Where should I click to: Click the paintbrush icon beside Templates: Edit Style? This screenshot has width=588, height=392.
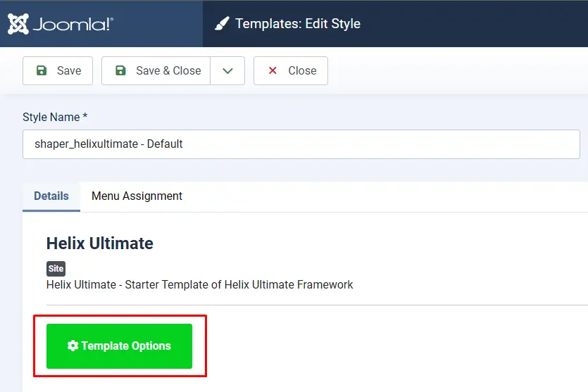click(222, 24)
